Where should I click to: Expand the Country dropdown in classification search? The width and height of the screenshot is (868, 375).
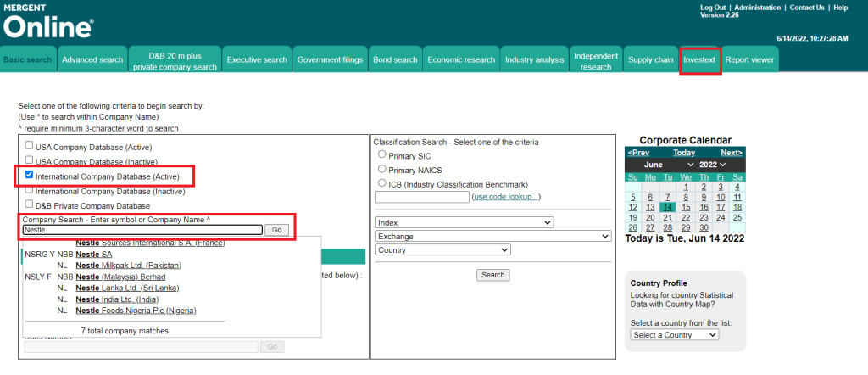(442, 249)
